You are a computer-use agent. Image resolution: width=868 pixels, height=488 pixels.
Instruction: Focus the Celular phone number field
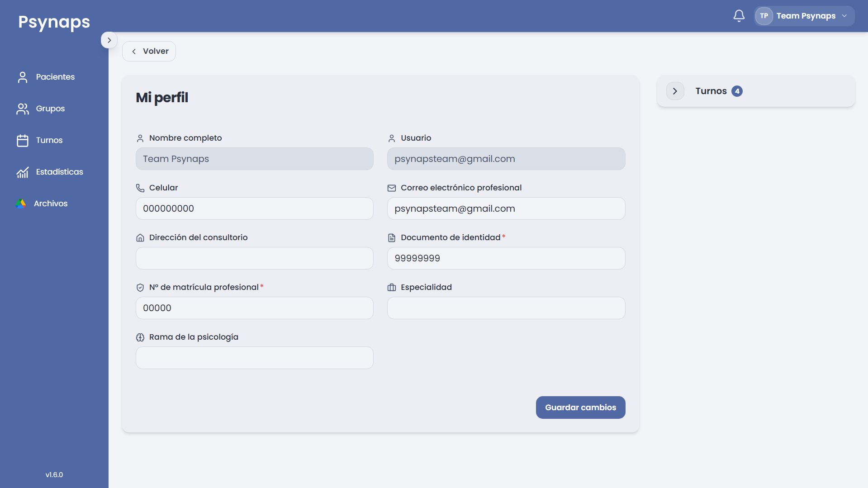[x=255, y=208]
